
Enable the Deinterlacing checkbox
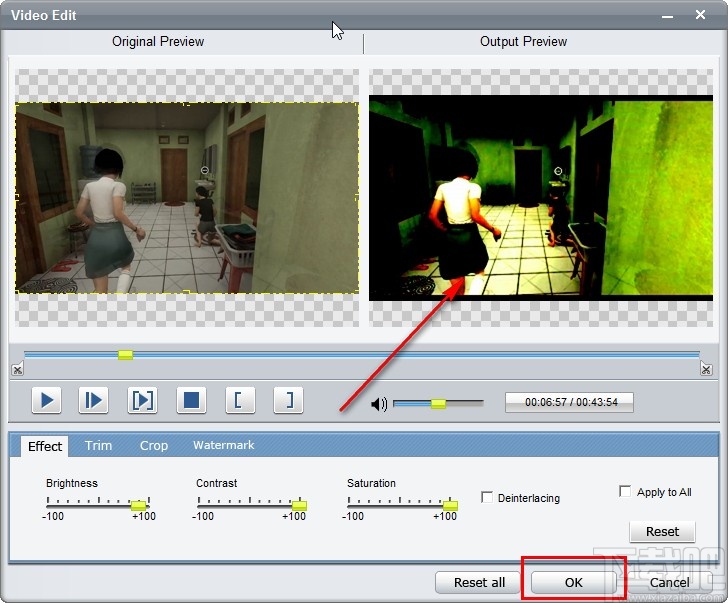(x=487, y=497)
